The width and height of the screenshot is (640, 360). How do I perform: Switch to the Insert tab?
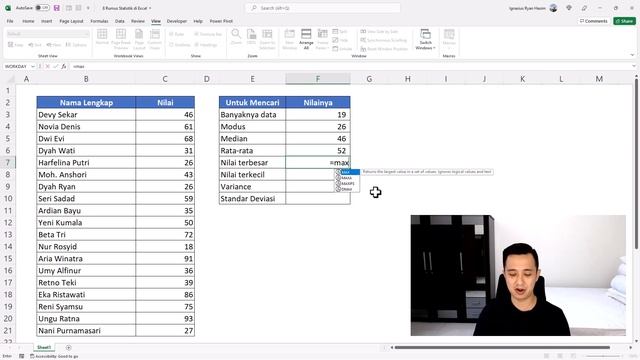(x=47, y=21)
